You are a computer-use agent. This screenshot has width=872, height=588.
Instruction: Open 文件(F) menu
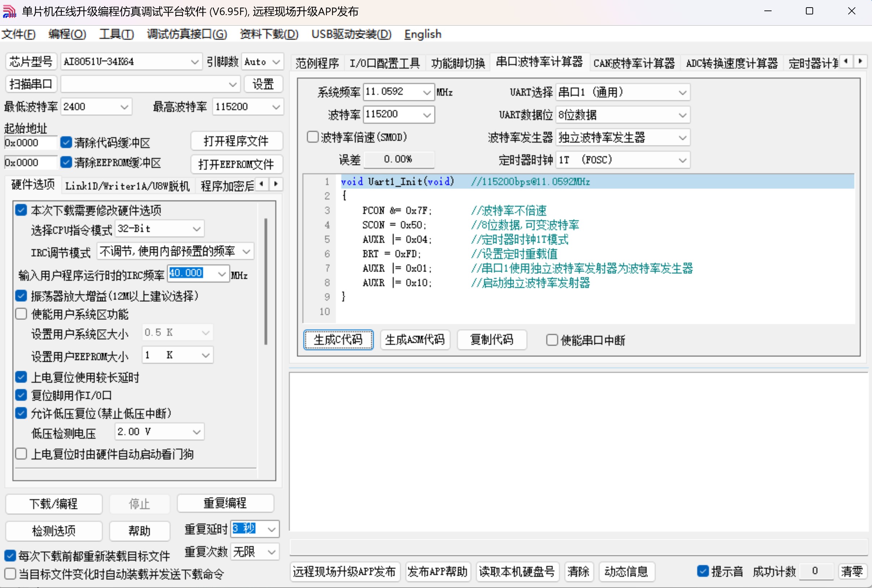[18, 34]
